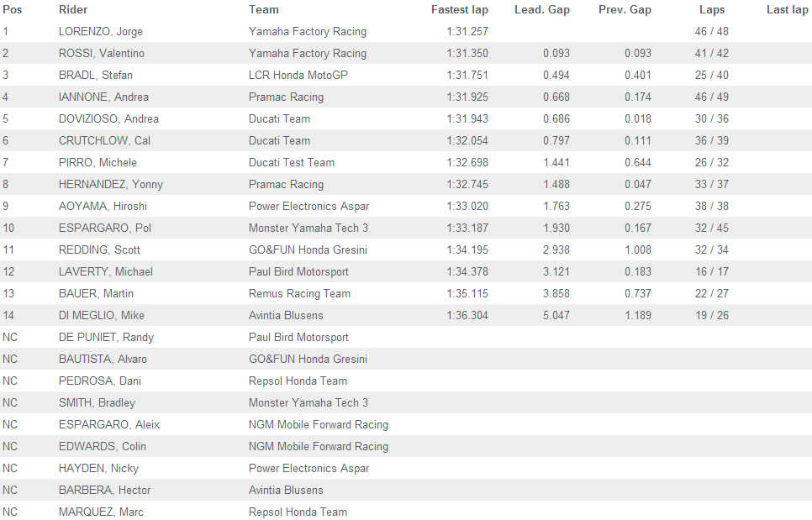The image size is (812, 520).
Task: Select rider LORENZO, Jorge
Action: point(101,32)
